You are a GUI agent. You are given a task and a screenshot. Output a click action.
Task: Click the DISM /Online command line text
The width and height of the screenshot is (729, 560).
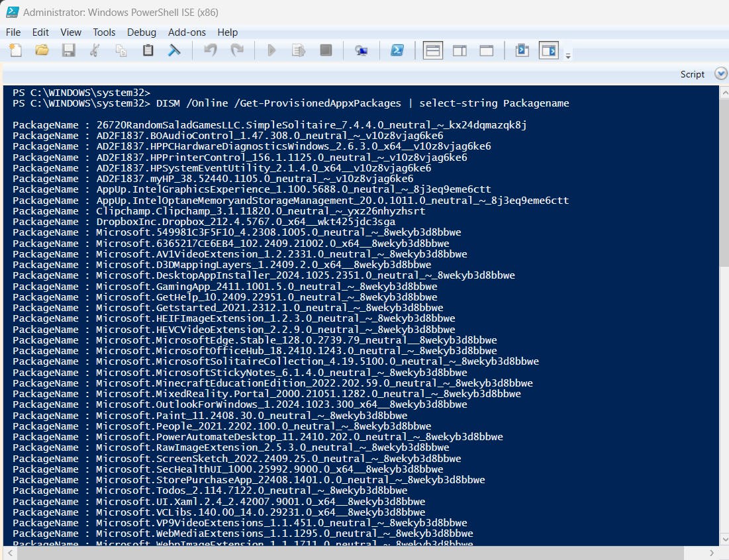[362, 103]
